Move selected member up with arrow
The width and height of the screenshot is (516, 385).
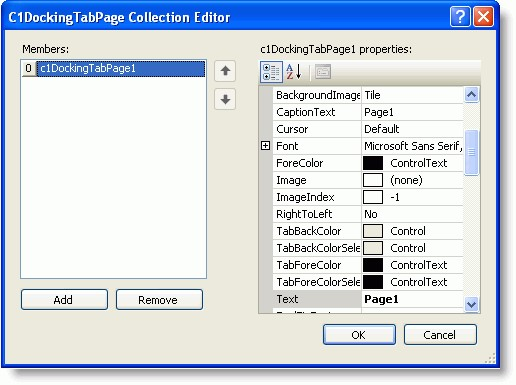pos(225,71)
